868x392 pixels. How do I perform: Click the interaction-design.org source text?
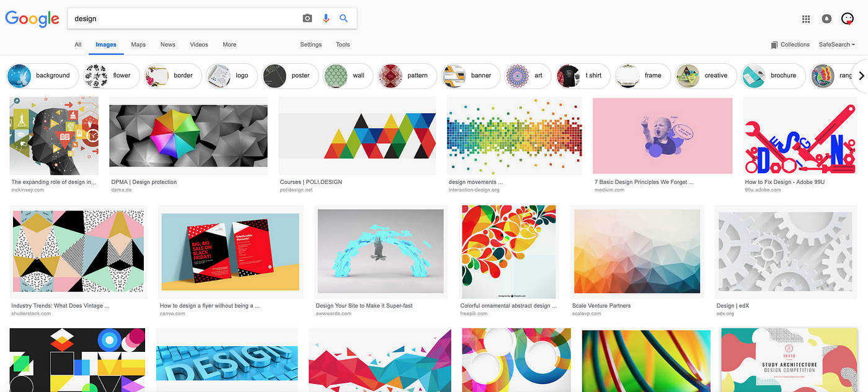point(474,190)
